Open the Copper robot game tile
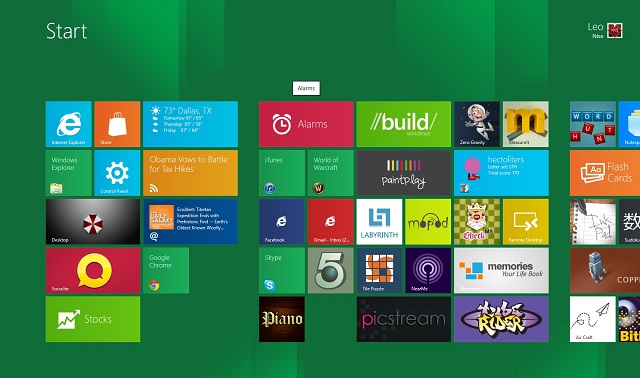The image size is (640, 378). point(605,270)
